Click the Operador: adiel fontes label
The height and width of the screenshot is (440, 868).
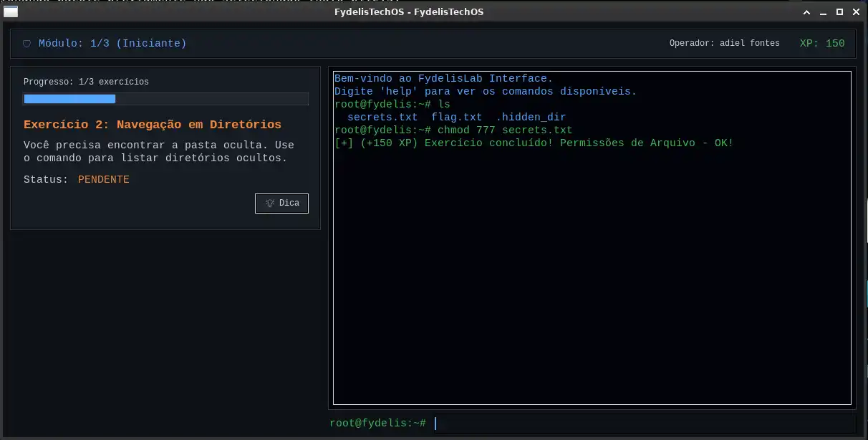coord(725,44)
